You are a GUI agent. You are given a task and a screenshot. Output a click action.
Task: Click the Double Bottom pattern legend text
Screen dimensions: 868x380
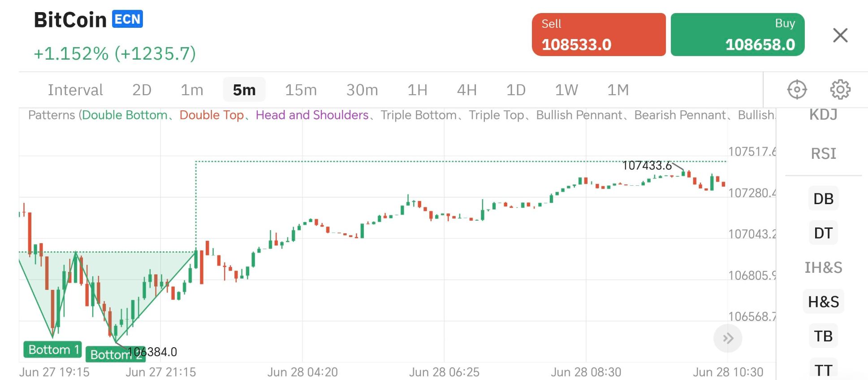coord(125,115)
